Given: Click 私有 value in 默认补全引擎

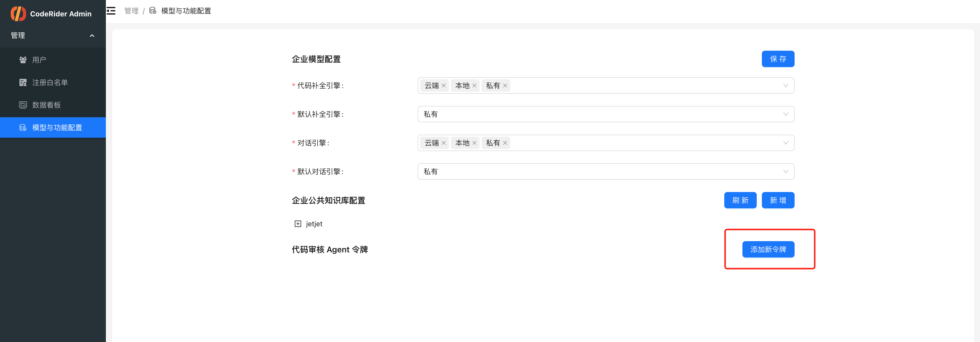Looking at the screenshot, I should (431, 114).
